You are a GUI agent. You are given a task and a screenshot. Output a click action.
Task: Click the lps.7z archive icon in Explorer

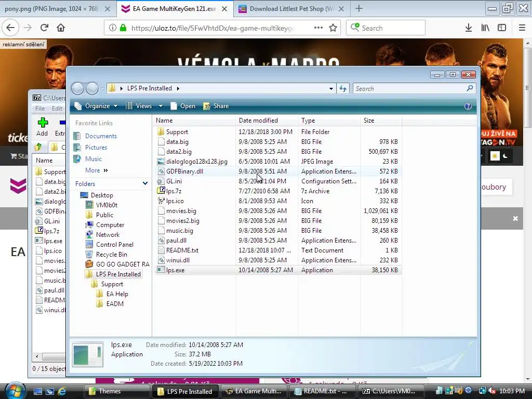[161, 191]
